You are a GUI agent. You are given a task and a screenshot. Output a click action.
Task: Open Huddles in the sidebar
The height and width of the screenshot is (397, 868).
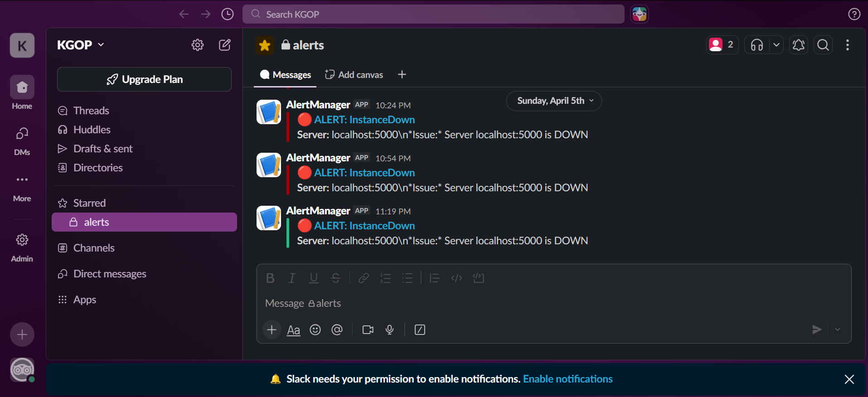click(x=144, y=130)
